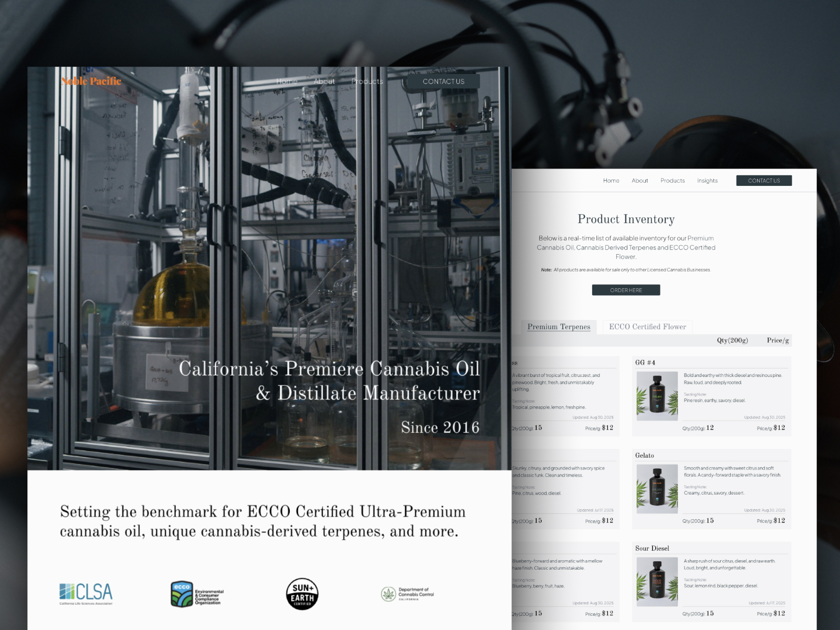The width and height of the screenshot is (840, 630).
Task: Go to Home in the inventory navigation
Action: click(x=611, y=181)
